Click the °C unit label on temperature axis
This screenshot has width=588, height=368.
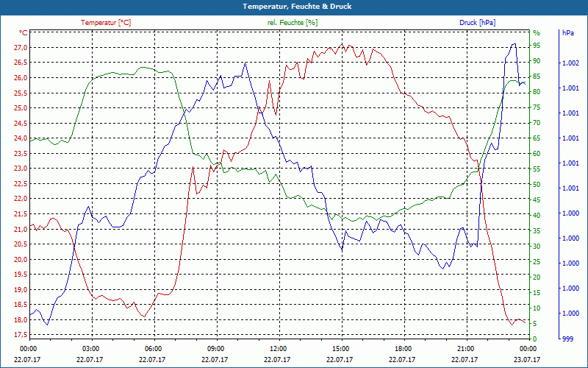(x=24, y=32)
